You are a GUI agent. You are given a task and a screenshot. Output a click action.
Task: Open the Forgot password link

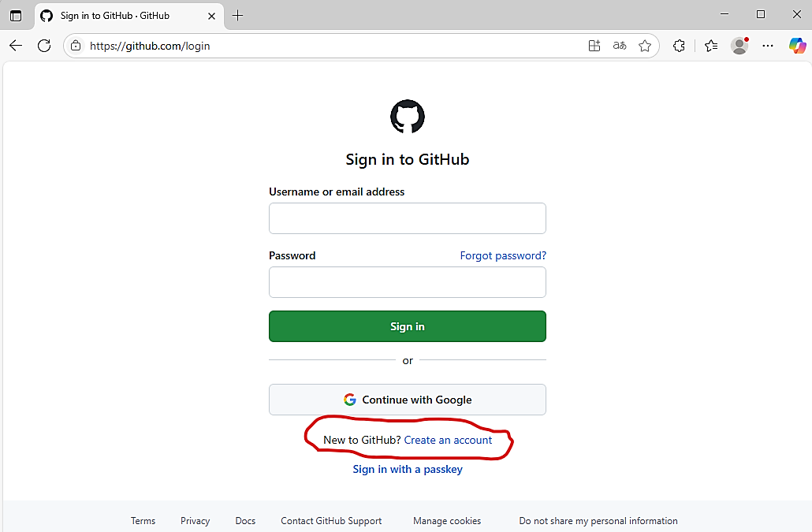[x=503, y=255]
